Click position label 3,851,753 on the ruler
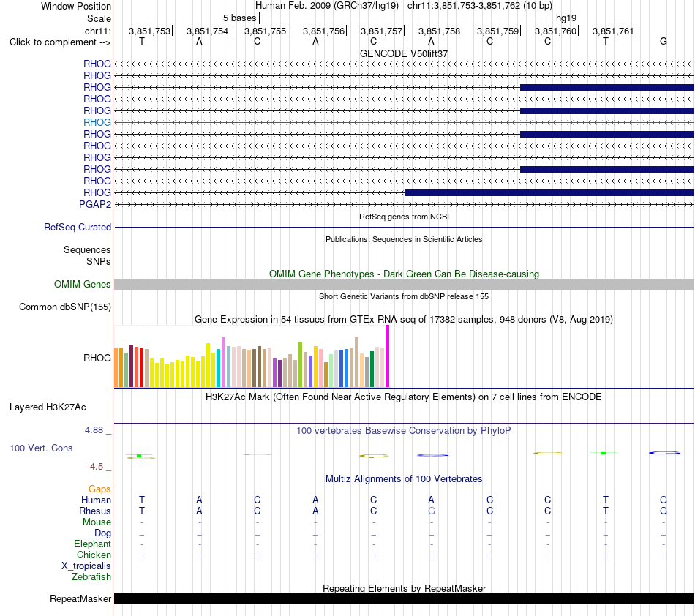This screenshot has width=695, height=616. click(149, 31)
